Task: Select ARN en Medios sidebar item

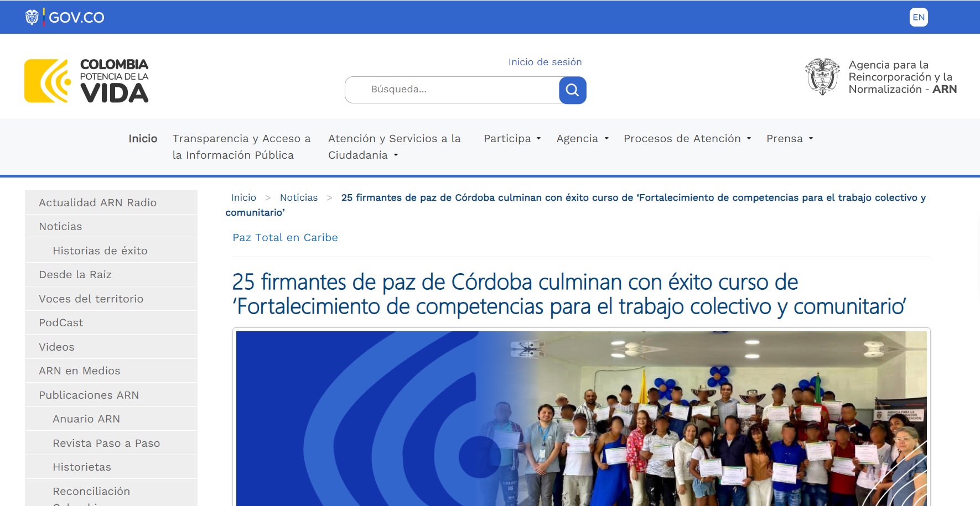Action: [x=111, y=371]
